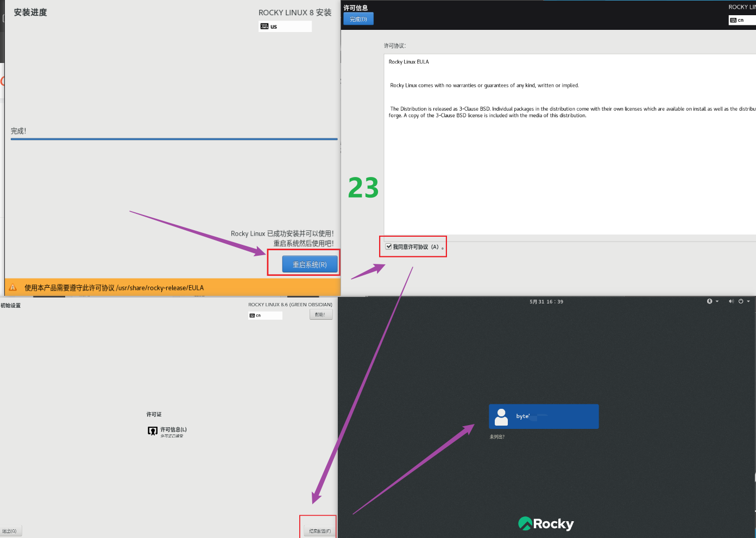Click the byte user avatar icon
The width and height of the screenshot is (756, 538).
pyautogui.click(x=502, y=416)
